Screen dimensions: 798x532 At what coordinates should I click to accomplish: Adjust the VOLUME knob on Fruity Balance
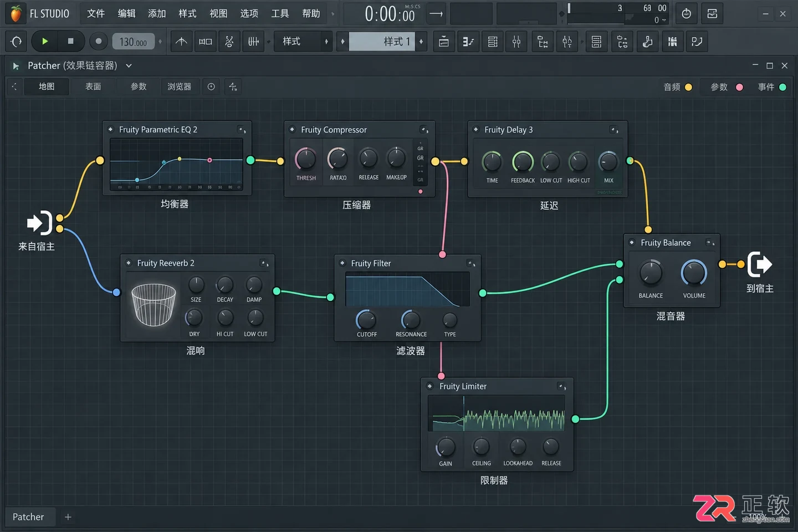[694, 273]
